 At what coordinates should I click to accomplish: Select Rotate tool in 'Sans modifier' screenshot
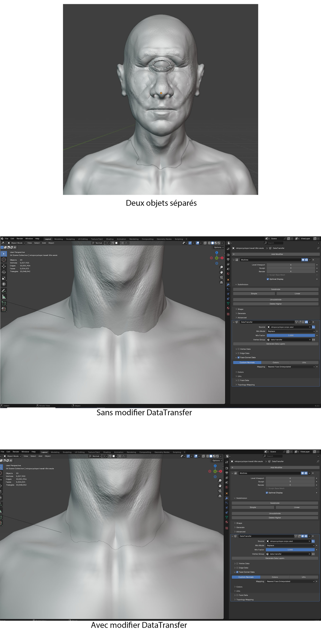4,272
